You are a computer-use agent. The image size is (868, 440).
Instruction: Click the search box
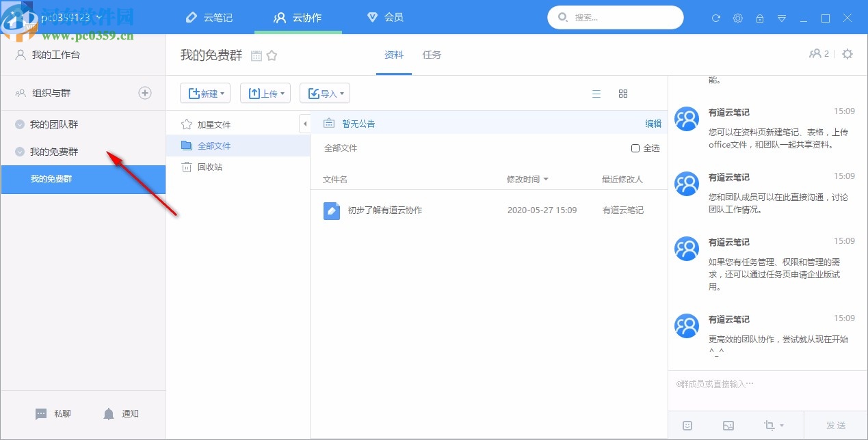(616, 18)
